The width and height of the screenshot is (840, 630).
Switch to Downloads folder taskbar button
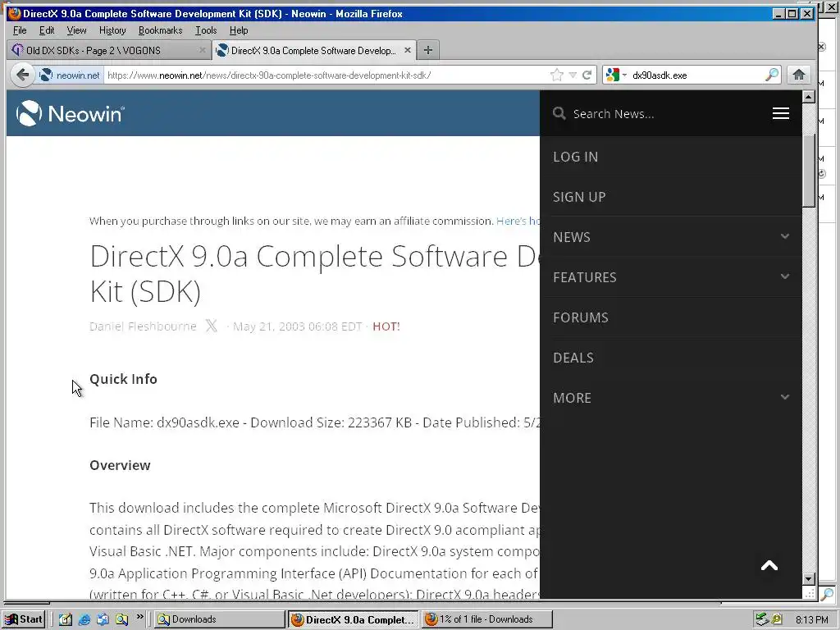[220, 619]
